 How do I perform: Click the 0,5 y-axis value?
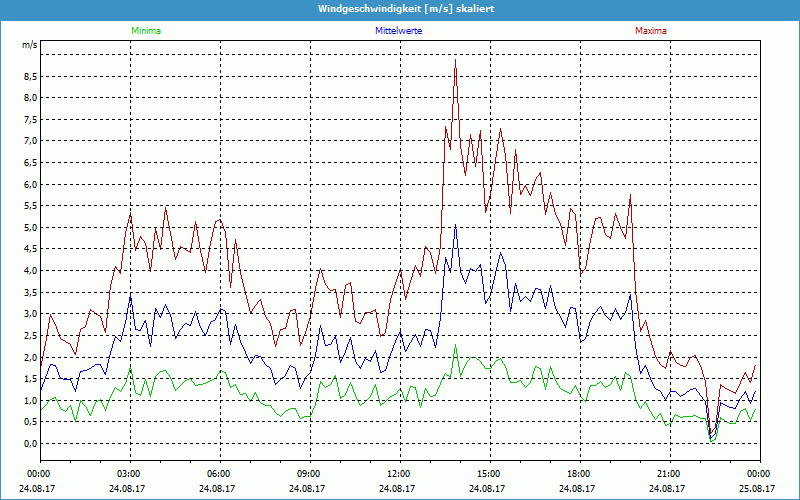31,421
